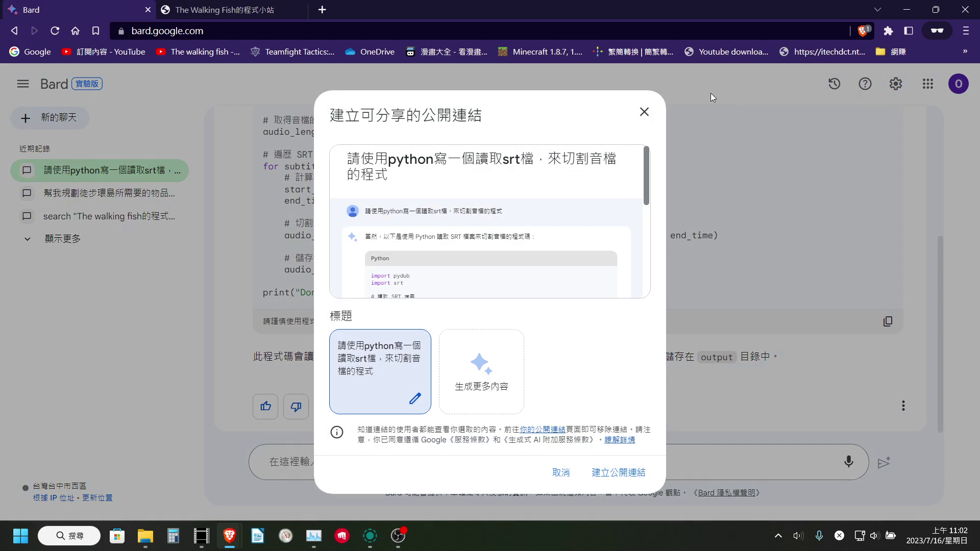Viewport: 980px width, 551px height.
Task: Open the Brave browser menu icon
Action: point(965,31)
